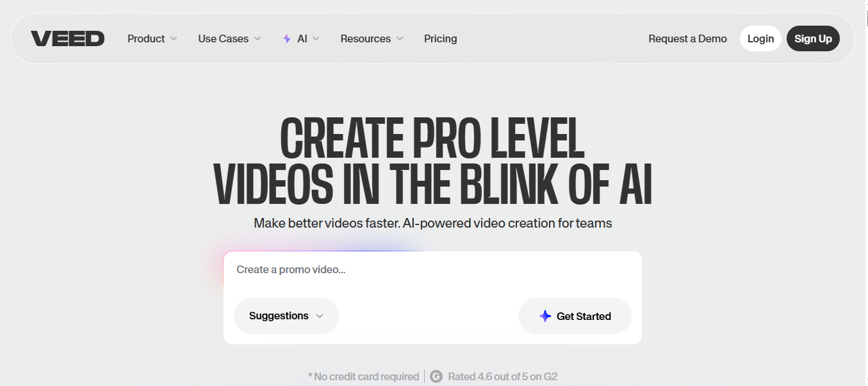Click the 'CREATE PRO LEVEL' headline
The width and height of the screenshot is (868, 386).
[433, 138]
